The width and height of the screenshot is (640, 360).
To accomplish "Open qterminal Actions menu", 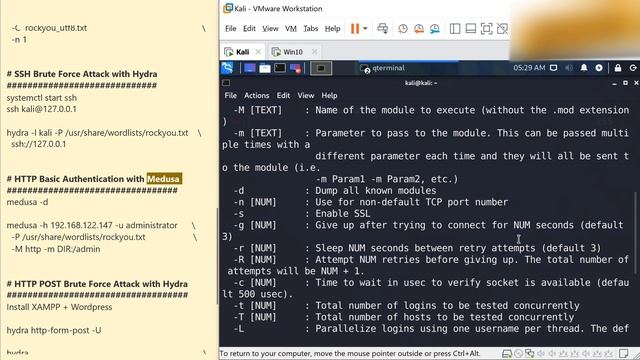I will (256, 96).
